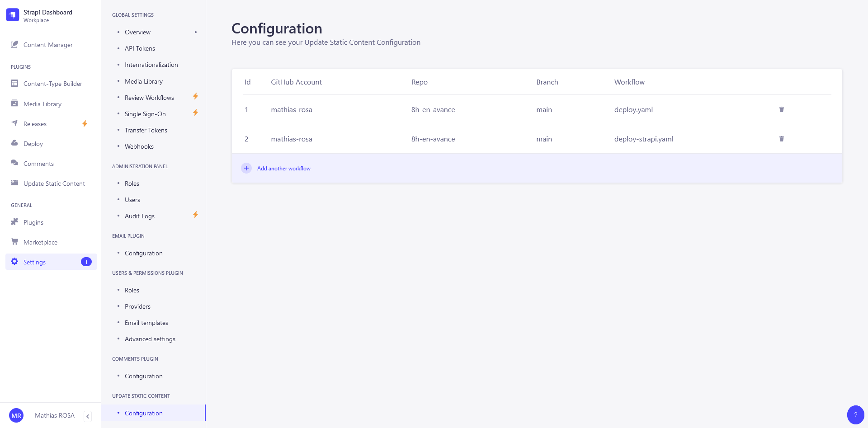Click the Strapi Dashboard logo
Screen dimensions: 868x428
pyautogui.click(x=13, y=15)
